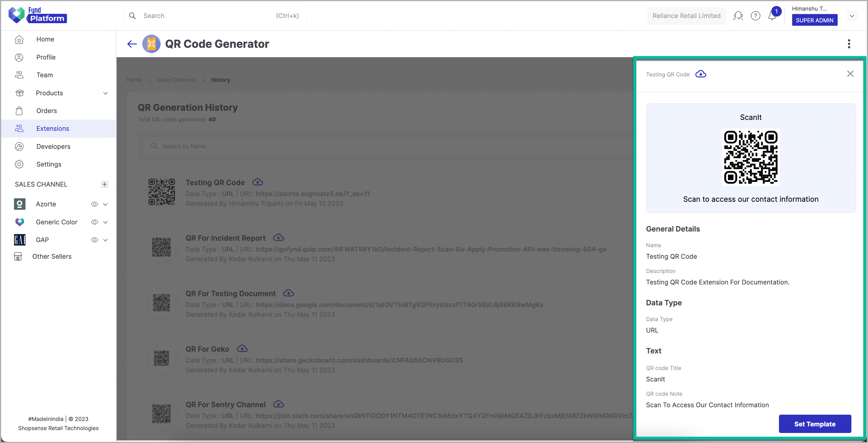Open Home from the sidebar
Image resolution: width=868 pixels, height=443 pixels.
click(x=45, y=39)
